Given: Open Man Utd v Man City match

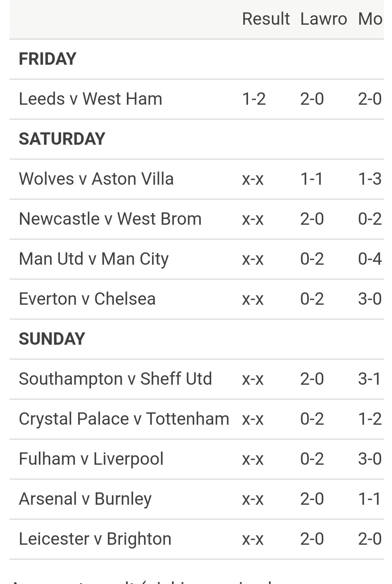Looking at the screenshot, I should (94, 259).
